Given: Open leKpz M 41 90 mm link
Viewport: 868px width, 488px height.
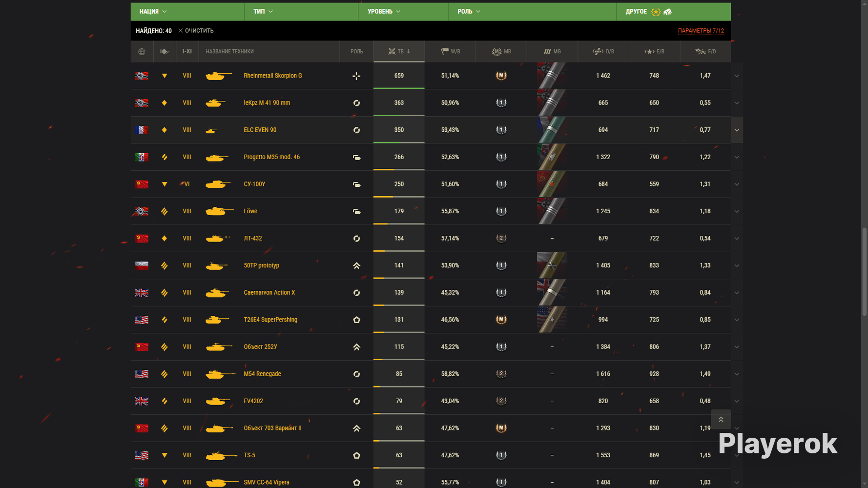Looking at the screenshot, I should [267, 103].
